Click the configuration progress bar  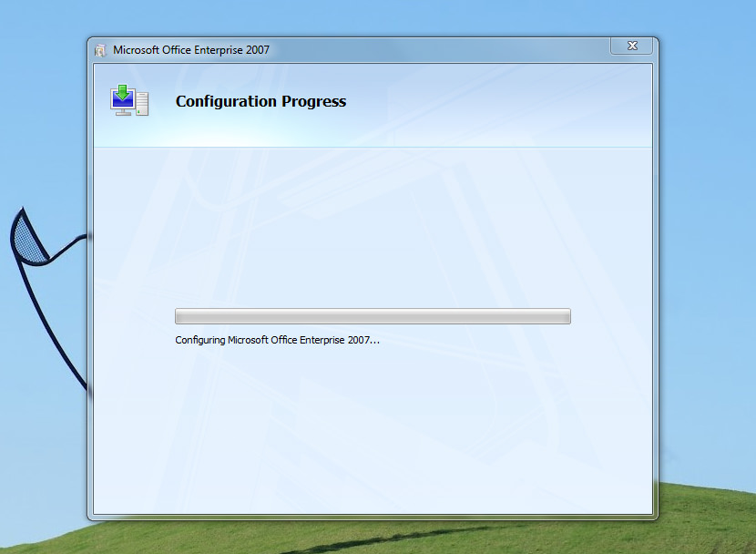[373, 316]
